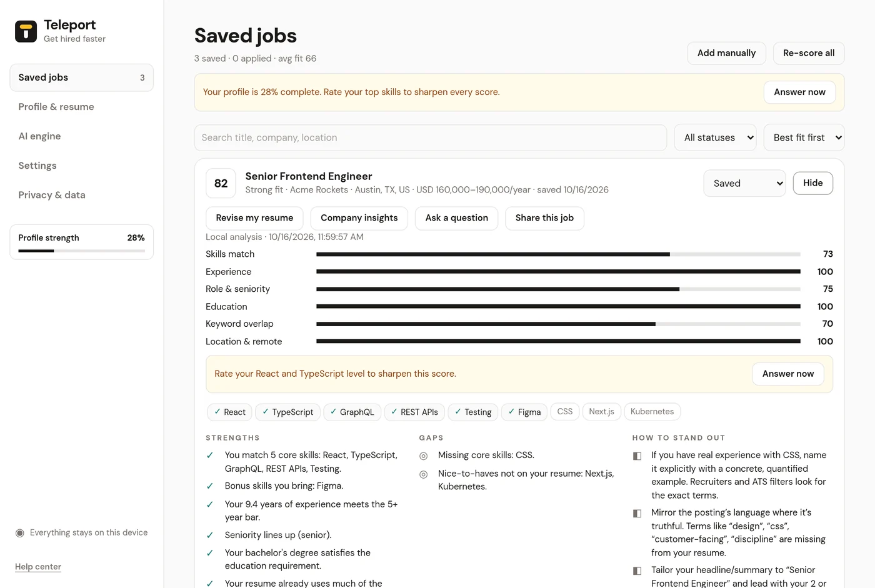Toggle the GraphQL skill chip
The width and height of the screenshot is (875, 588).
[352, 412]
